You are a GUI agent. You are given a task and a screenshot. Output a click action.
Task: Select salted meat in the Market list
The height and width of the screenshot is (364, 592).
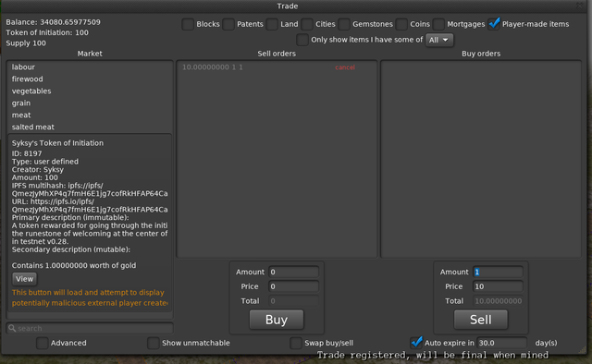[90, 127]
